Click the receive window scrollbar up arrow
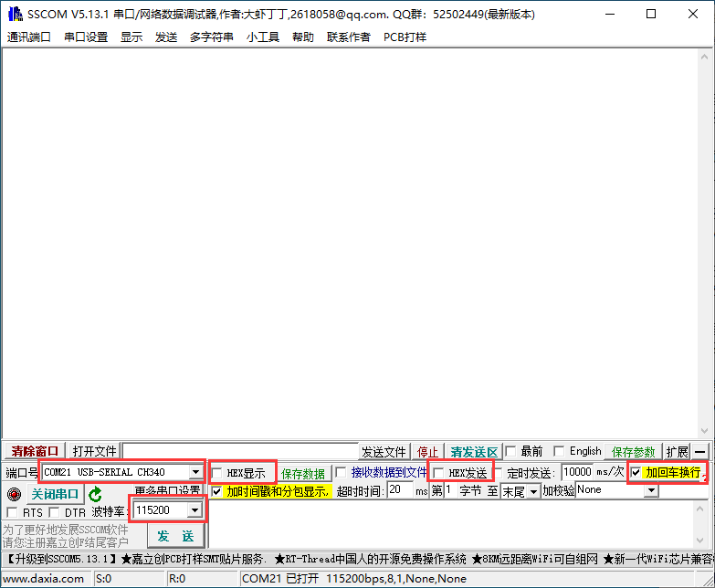715x588 pixels. pos(704,57)
